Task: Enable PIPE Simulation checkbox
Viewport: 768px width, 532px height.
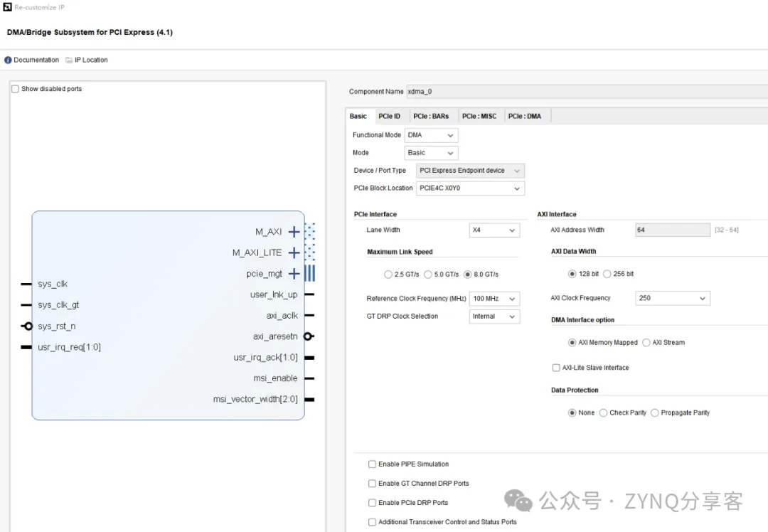Action: click(x=372, y=464)
